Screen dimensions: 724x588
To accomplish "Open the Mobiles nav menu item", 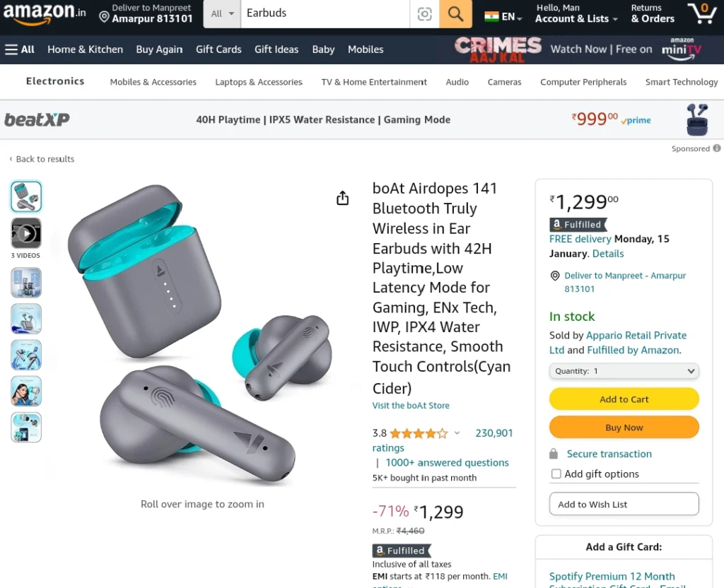I will 366,49.
